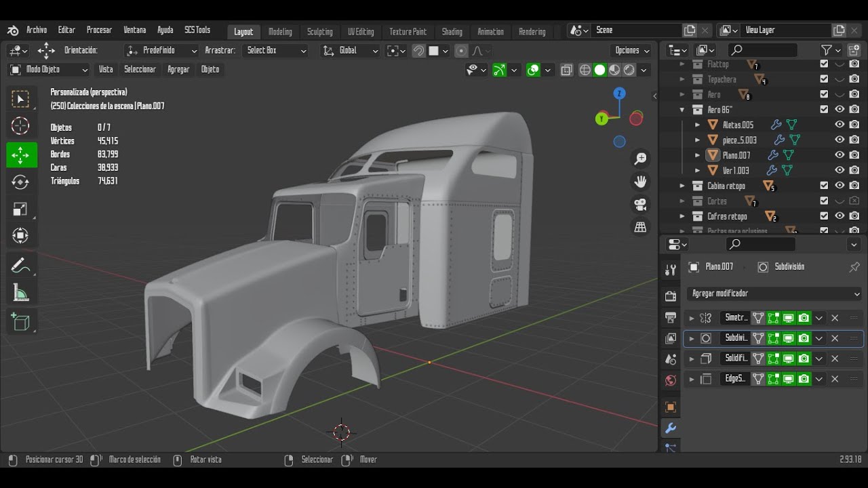Viewport: 868px width, 488px height.
Task: Select the Measure tool
Action: (x=20, y=293)
